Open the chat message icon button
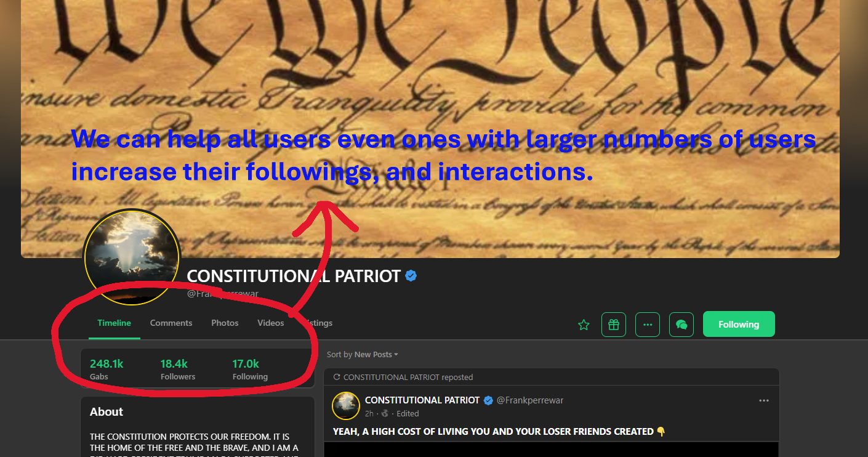 (681, 325)
